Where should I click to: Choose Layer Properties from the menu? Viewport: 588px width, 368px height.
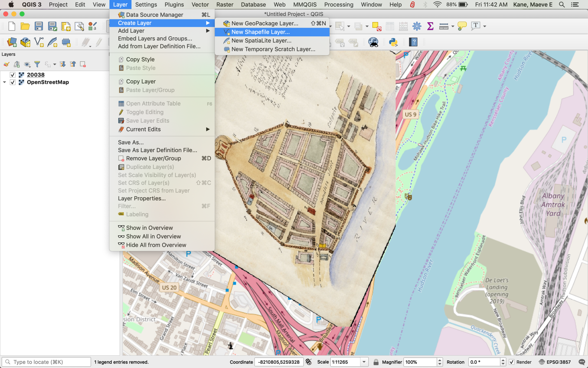point(142,198)
